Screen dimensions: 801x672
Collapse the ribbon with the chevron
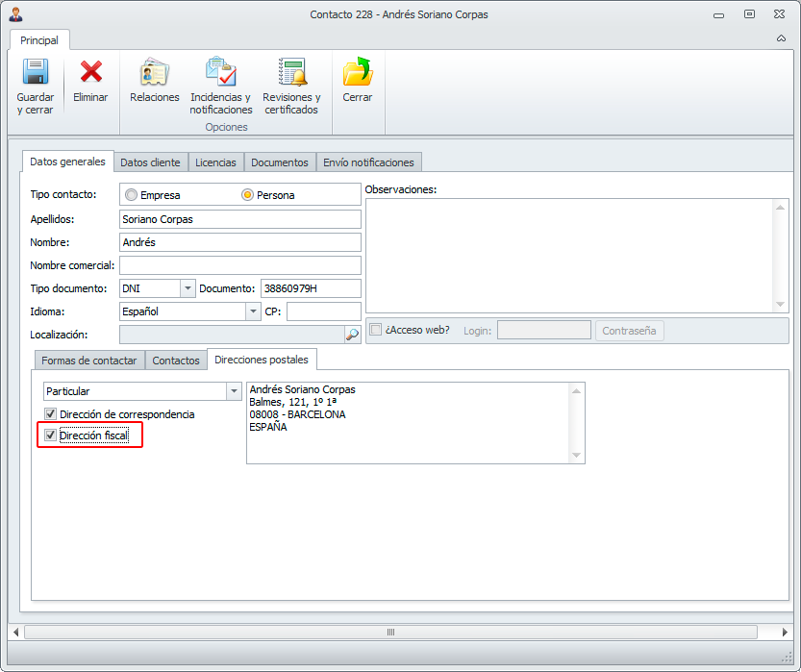(781, 39)
